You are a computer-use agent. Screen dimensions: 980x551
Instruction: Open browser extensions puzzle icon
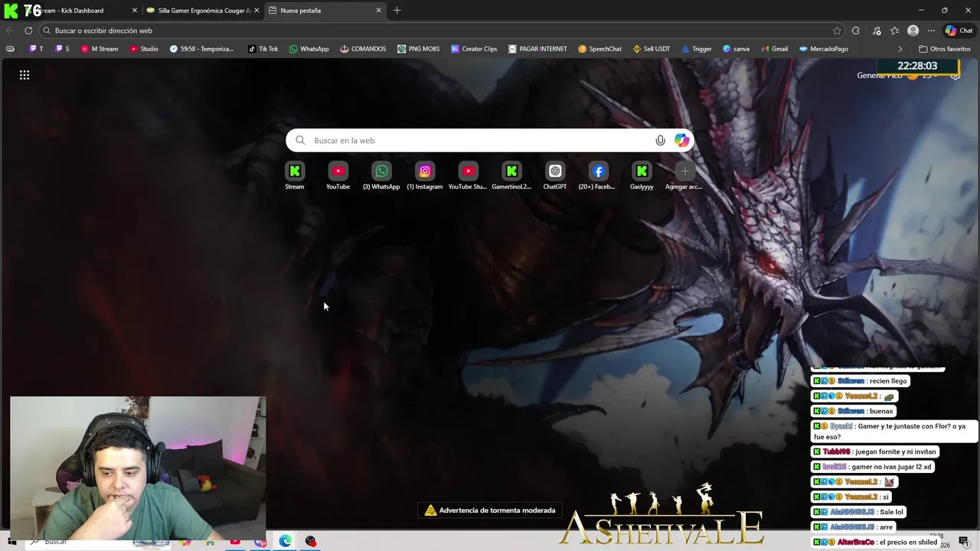pos(856,31)
